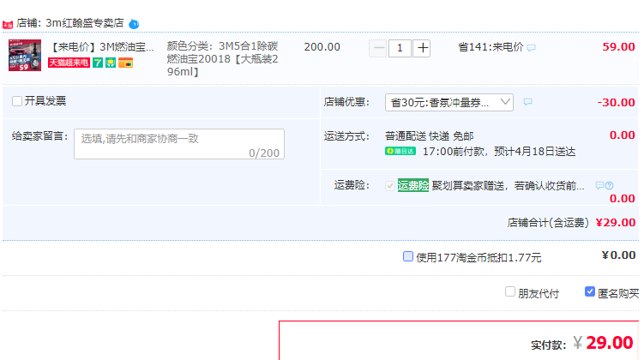Open the 3m红翰盛专卖店 store link
The height and width of the screenshot is (360, 644).
pos(82,23)
